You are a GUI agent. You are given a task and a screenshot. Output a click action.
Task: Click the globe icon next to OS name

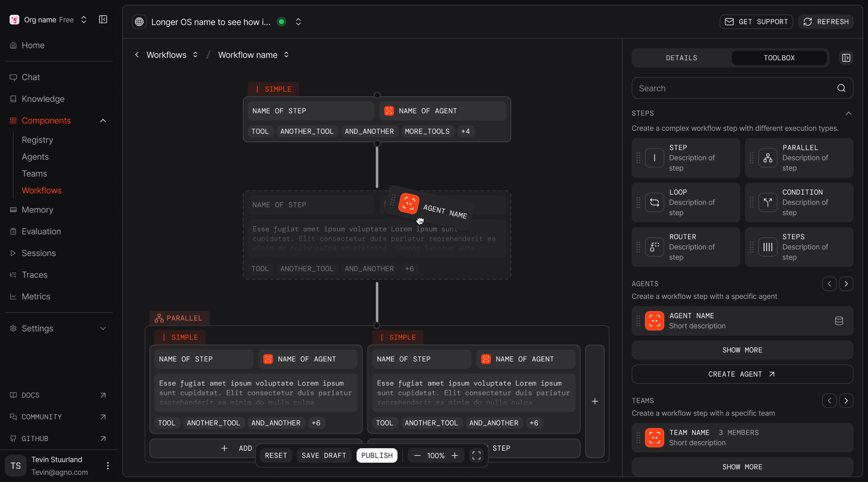pos(139,22)
